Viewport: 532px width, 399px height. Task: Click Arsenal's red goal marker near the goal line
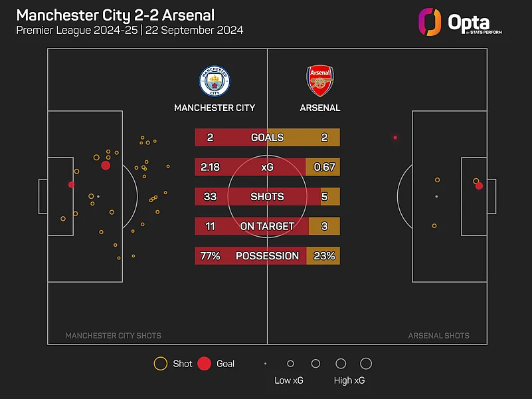coord(479,186)
